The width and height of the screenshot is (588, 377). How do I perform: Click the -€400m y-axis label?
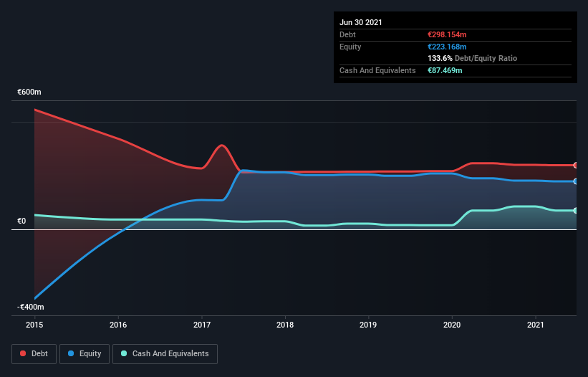click(31, 307)
